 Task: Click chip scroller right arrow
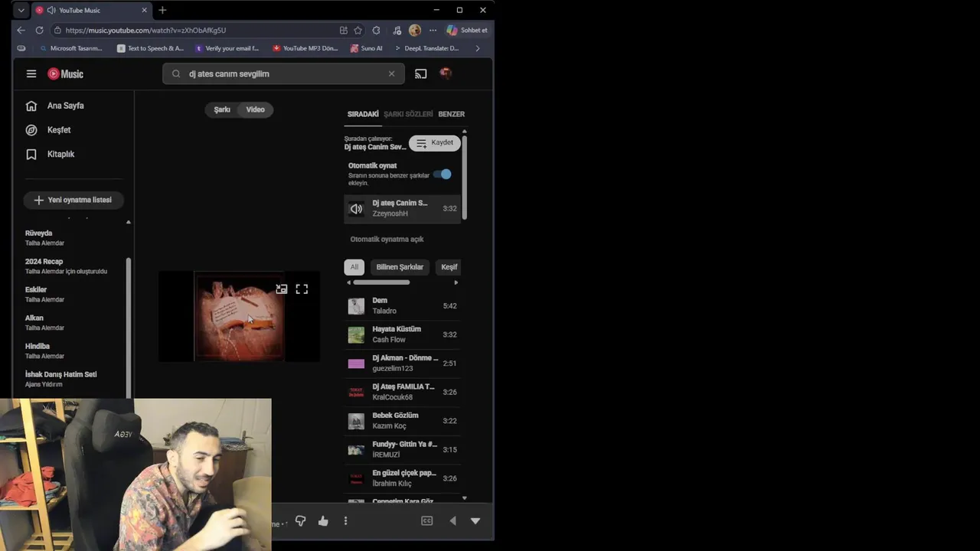pyautogui.click(x=456, y=282)
